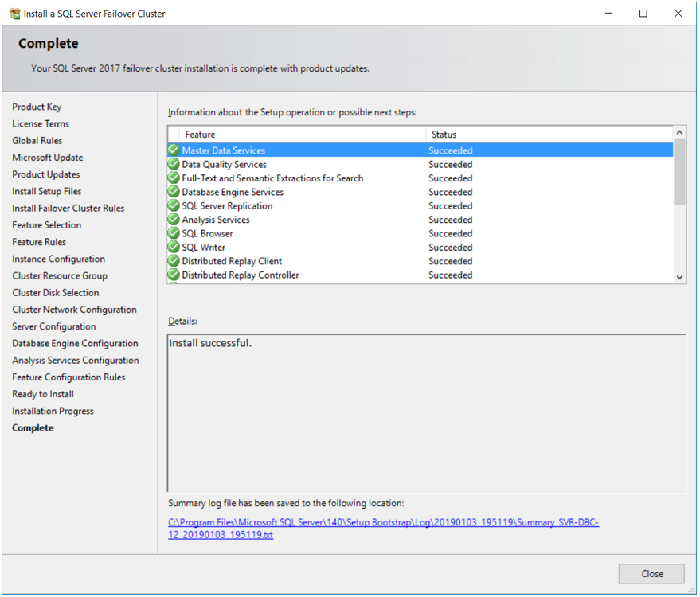700x597 pixels.
Task: Click the Installation Progress step
Action: click(x=53, y=411)
